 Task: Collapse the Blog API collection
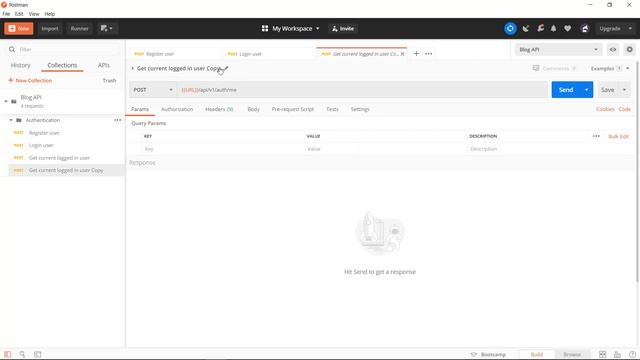click(x=6, y=101)
